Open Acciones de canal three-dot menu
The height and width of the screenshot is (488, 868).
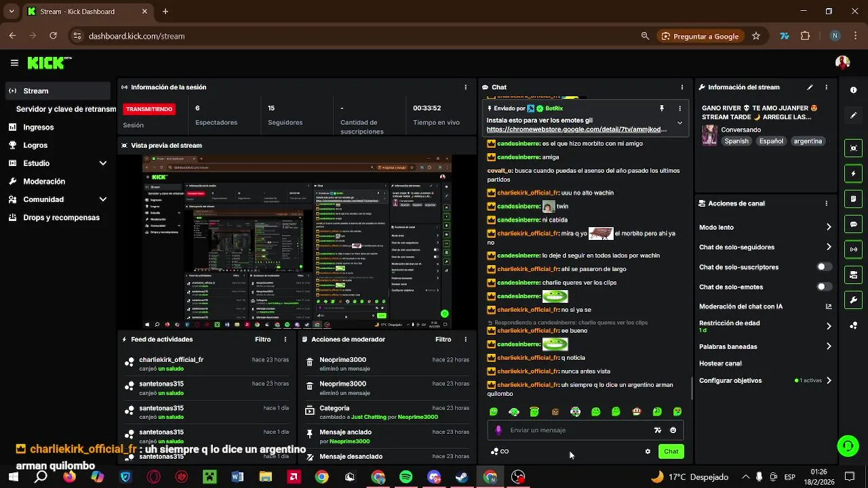(826, 203)
